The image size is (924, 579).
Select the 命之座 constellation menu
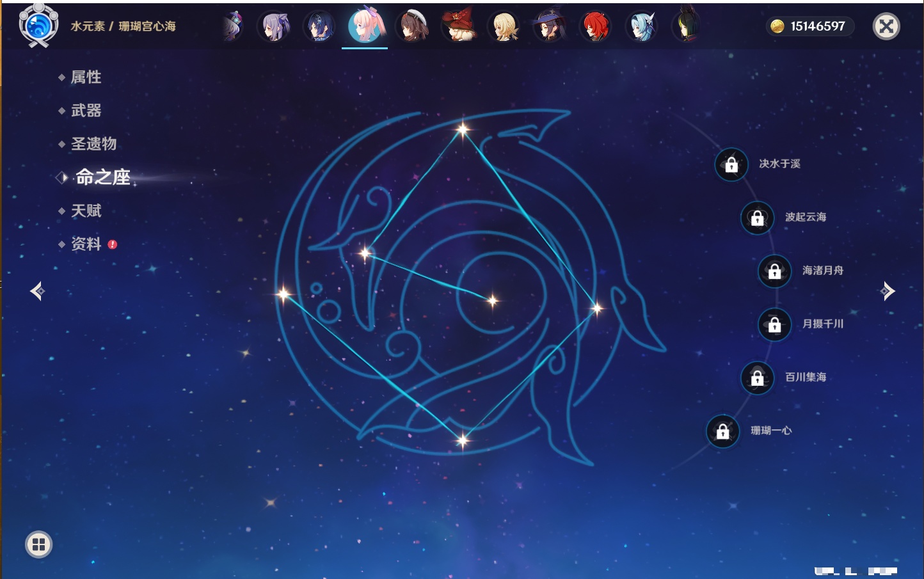tap(103, 177)
